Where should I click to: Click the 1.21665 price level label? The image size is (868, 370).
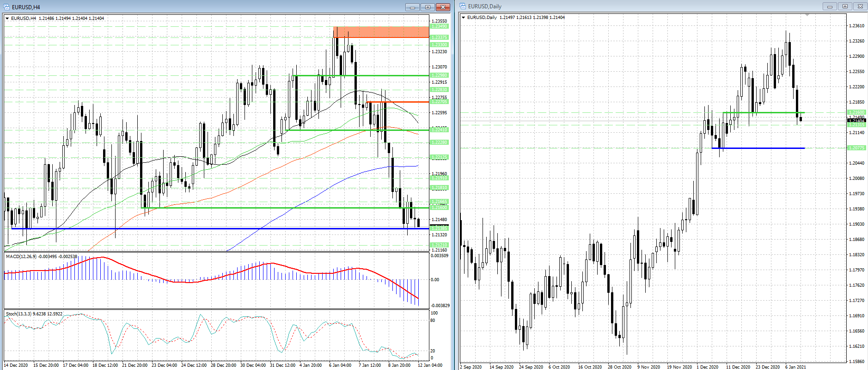click(439, 202)
